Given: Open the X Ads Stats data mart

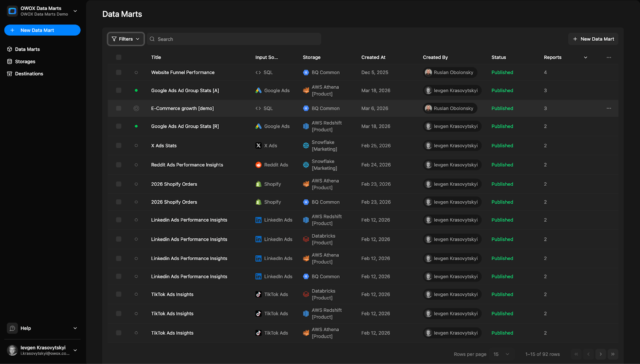Looking at the screenshot, I should click(164, 145).
